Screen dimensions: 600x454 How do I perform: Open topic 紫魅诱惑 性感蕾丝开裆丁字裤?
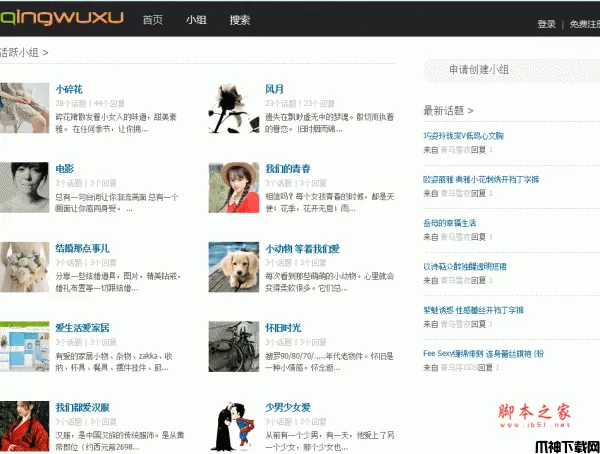[x=473, y=310]
